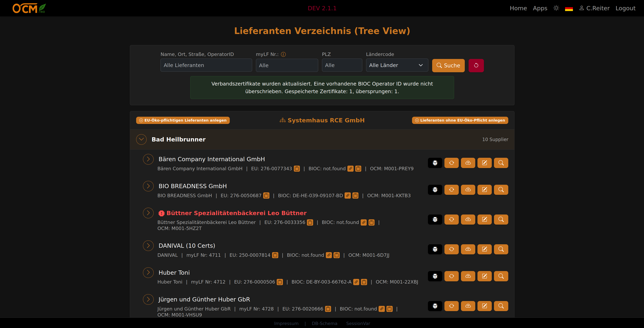Screen dimensions: 644x328
Task: Click the Suche search button
Action: [448, 65]
